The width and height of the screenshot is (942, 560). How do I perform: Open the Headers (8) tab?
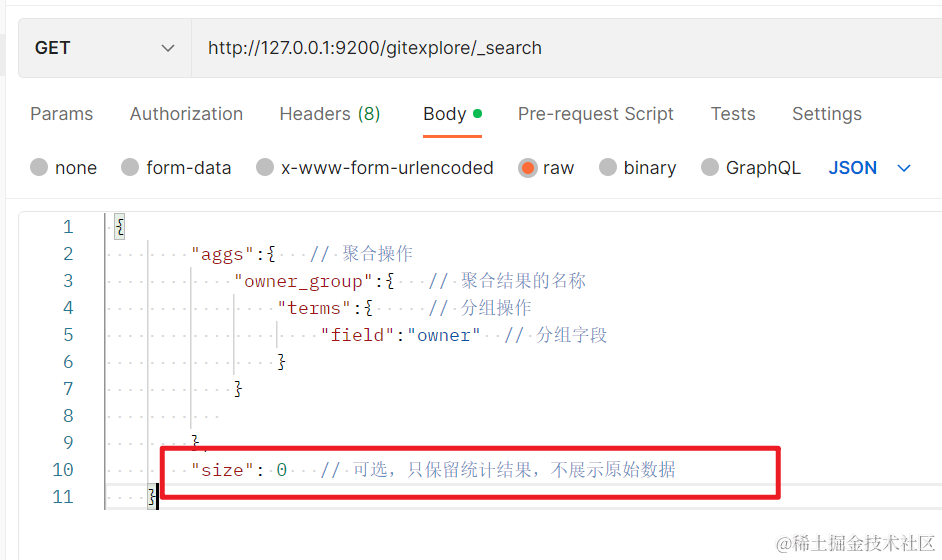[330, 114]
